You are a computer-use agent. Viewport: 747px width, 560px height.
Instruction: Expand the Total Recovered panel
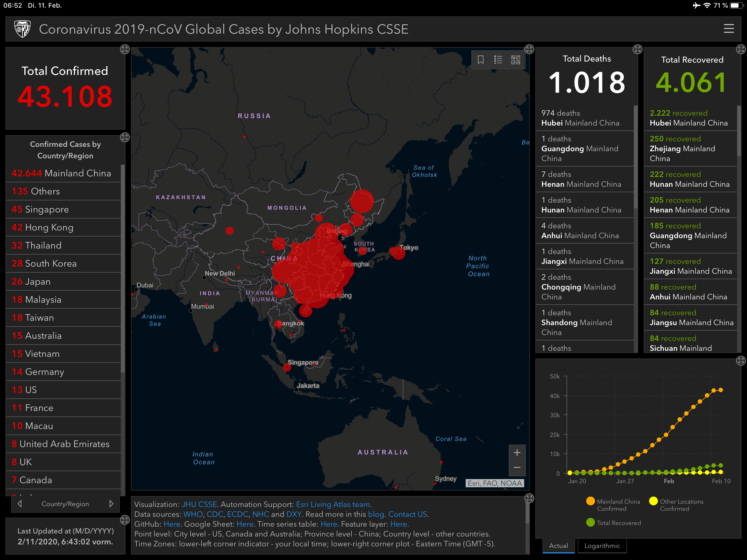point(741,49)
